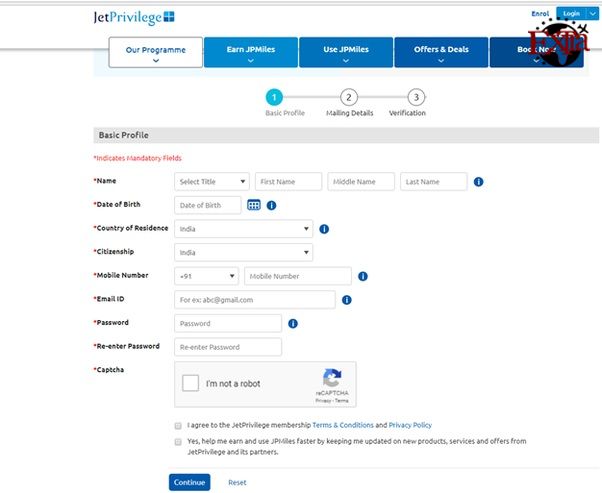Click the reCAPTCHA Privacy link
Viewport: 602px width, 493px height.
[323, 401]
